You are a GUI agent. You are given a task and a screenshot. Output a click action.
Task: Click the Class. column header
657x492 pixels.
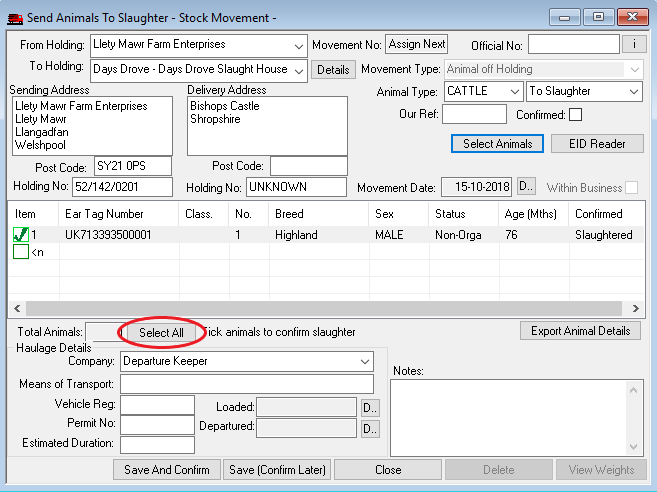pyautogui.click(x=204, y=214)
